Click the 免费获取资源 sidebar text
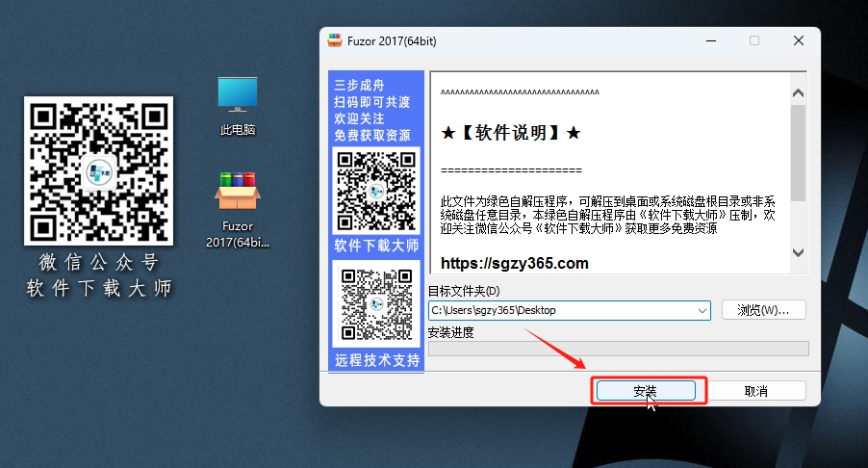The image size is (868, 468). point(372,135)
